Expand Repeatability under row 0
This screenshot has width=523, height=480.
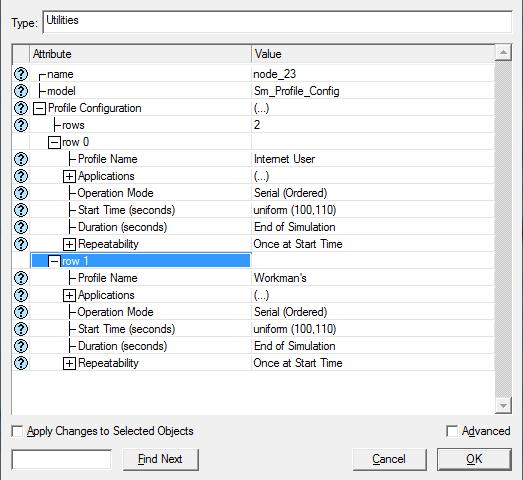(x=69, y=245)
